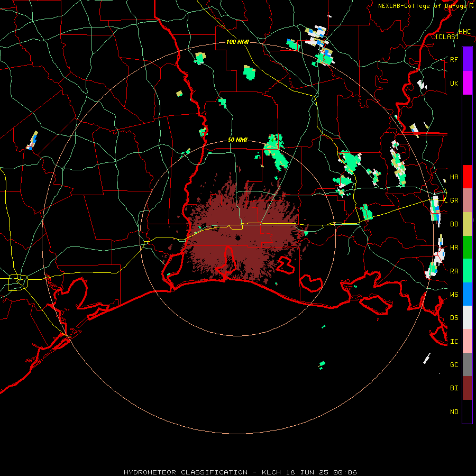Click the "RA" legend label

[x=454, y=271]
